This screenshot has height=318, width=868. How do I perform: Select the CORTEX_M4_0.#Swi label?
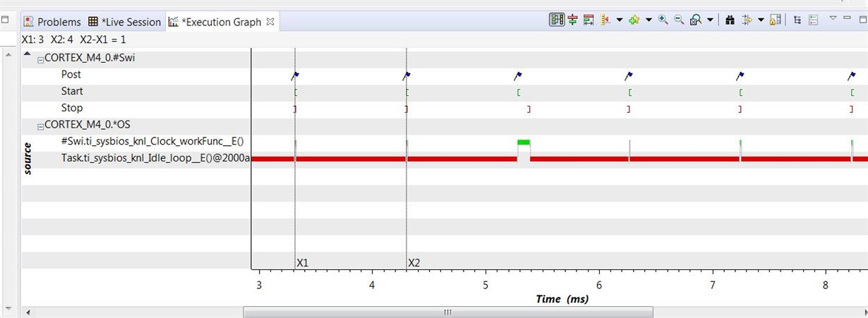(90, 58)
